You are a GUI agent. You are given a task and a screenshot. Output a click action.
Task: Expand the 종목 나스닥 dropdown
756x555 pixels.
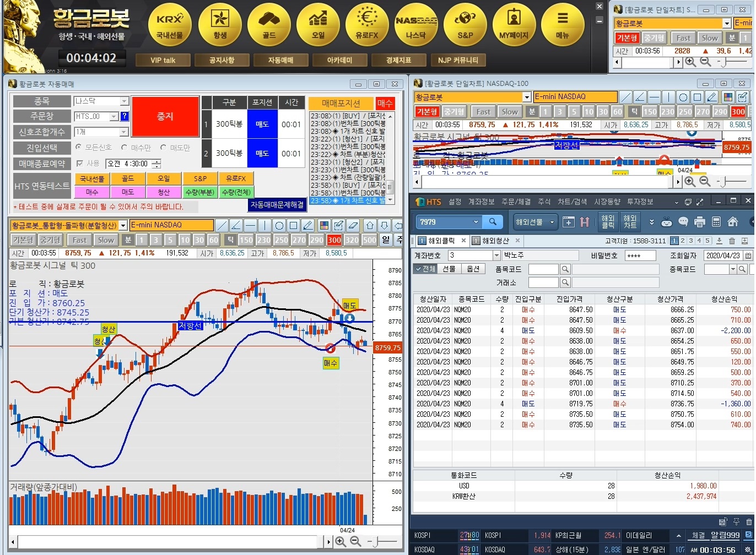pyautogui.click(x=125, y=101)
